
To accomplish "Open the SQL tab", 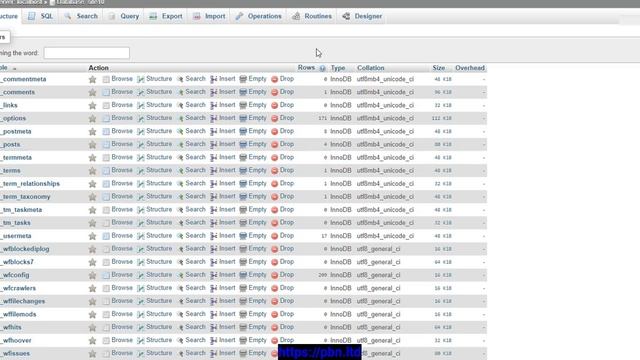I will tap(41, 16).
